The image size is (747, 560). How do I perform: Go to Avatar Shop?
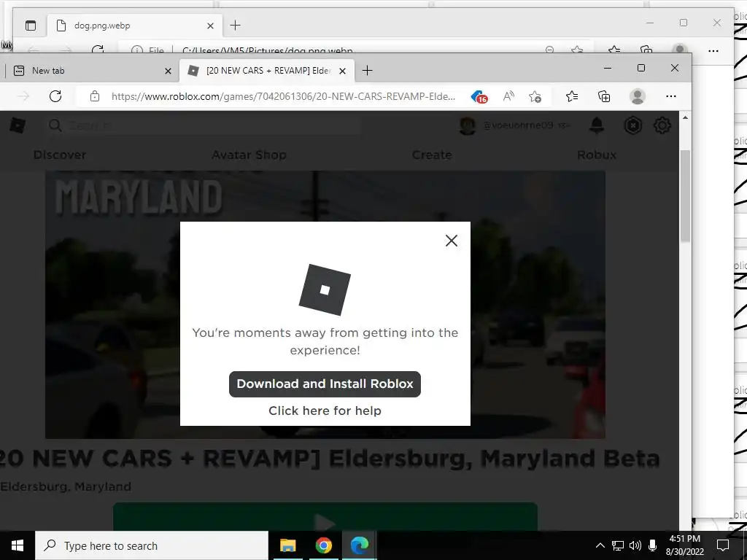click(249, 155)
